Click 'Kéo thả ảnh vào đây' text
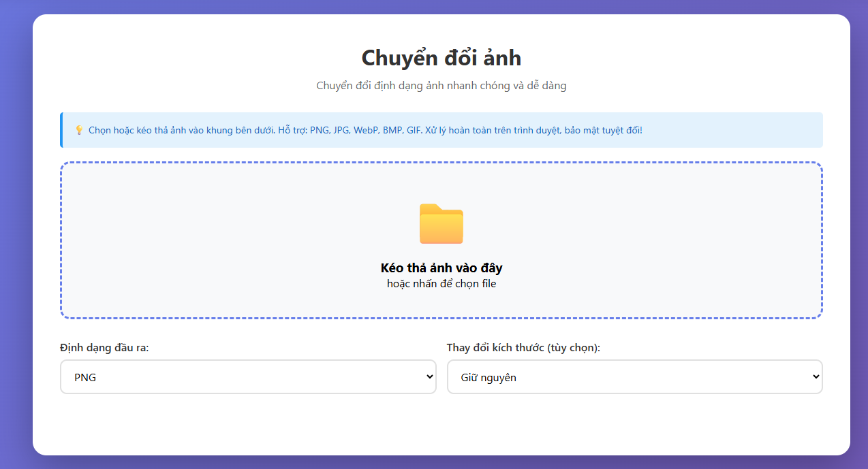This screenshot has width=868, height=469. (441, 268)
